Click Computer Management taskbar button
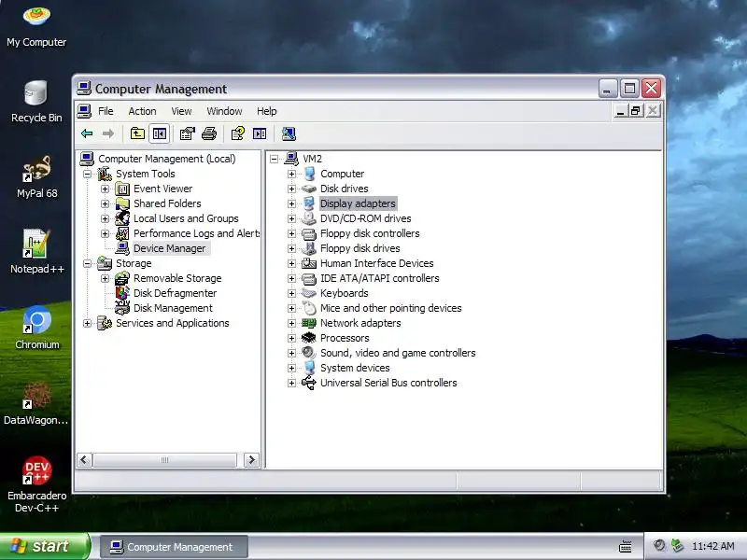Screen dimensions: 747x560 [174, 547]
